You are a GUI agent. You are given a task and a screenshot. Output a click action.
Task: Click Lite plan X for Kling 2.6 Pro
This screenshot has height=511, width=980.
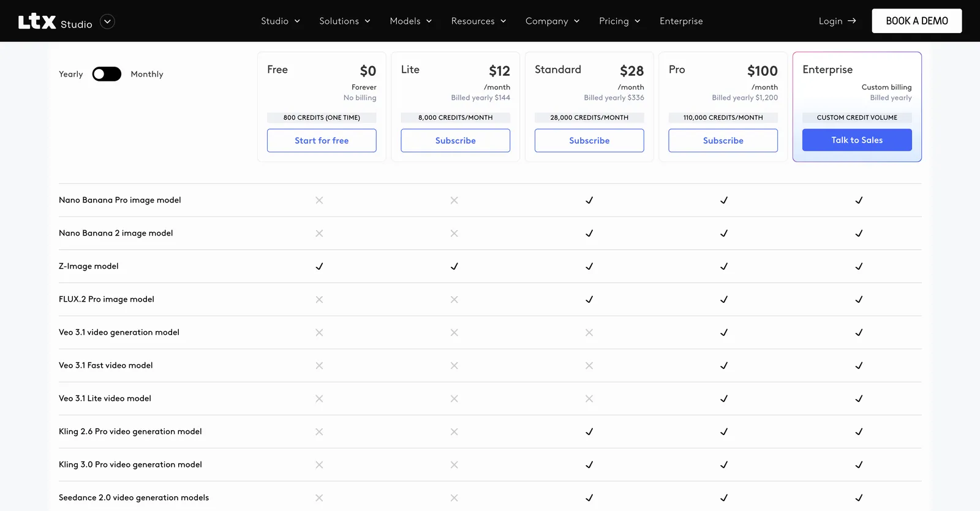[454, 431]
